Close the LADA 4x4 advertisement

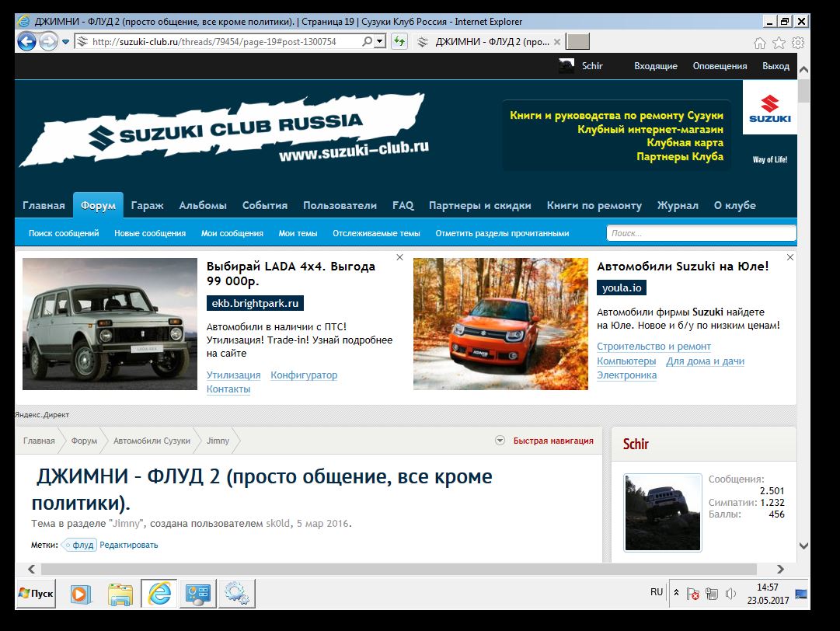pyautogui.click(x=399, y=258)
